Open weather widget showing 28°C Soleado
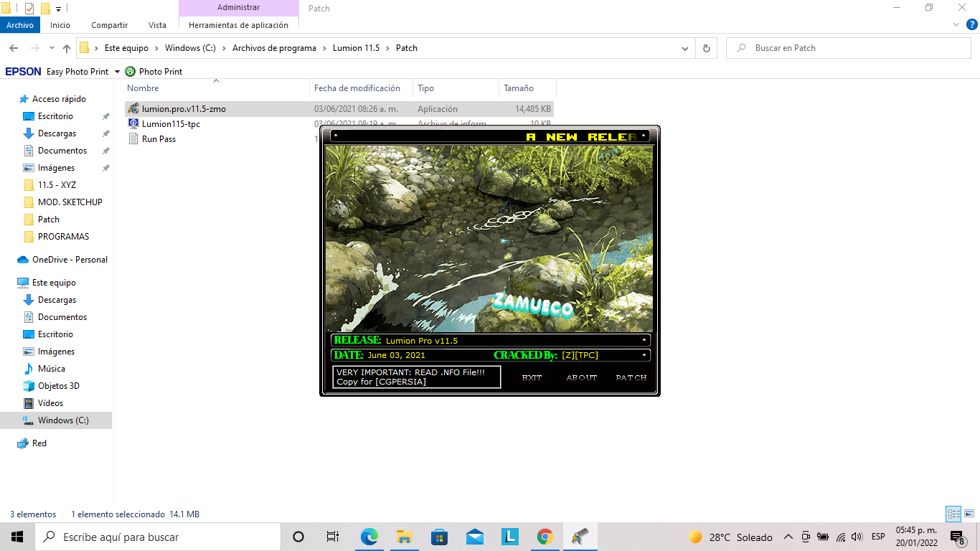This screenshot has width=980, height=551. tap(730, 537)
